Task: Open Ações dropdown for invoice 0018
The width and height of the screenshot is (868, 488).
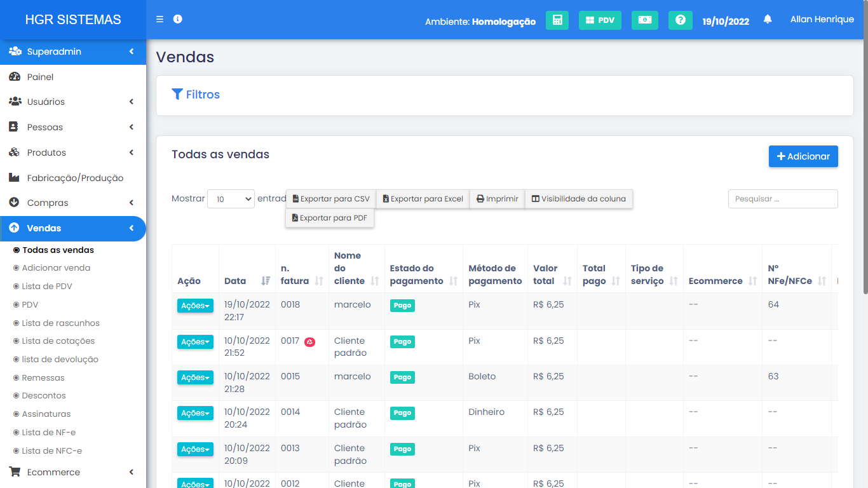Action: 195,306
